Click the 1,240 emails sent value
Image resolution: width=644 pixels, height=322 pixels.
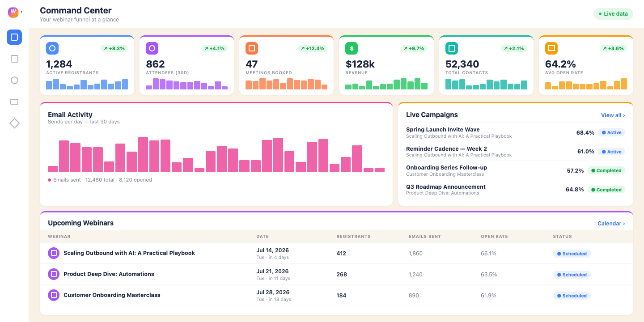point(415,275)
